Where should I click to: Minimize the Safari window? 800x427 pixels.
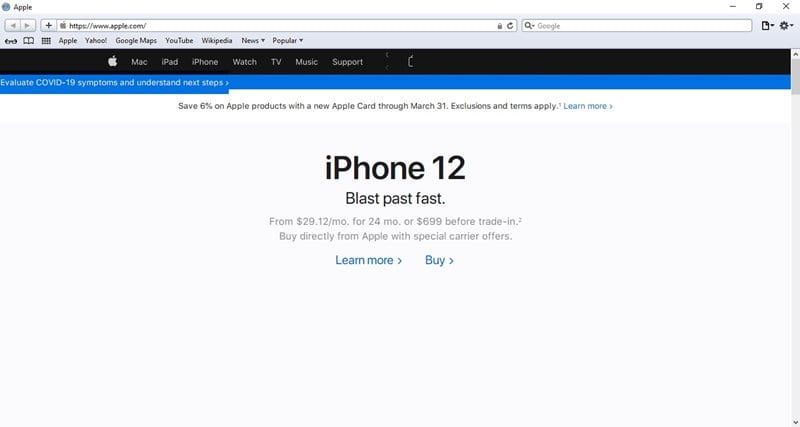pyautogui.click(x=733, y=7)
